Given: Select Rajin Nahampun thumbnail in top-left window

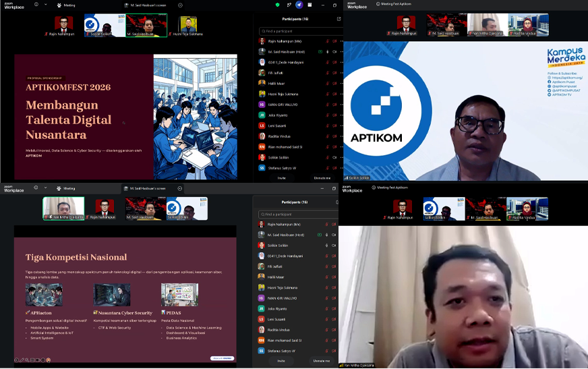Looking at the screenshot, I should [64, 26].
